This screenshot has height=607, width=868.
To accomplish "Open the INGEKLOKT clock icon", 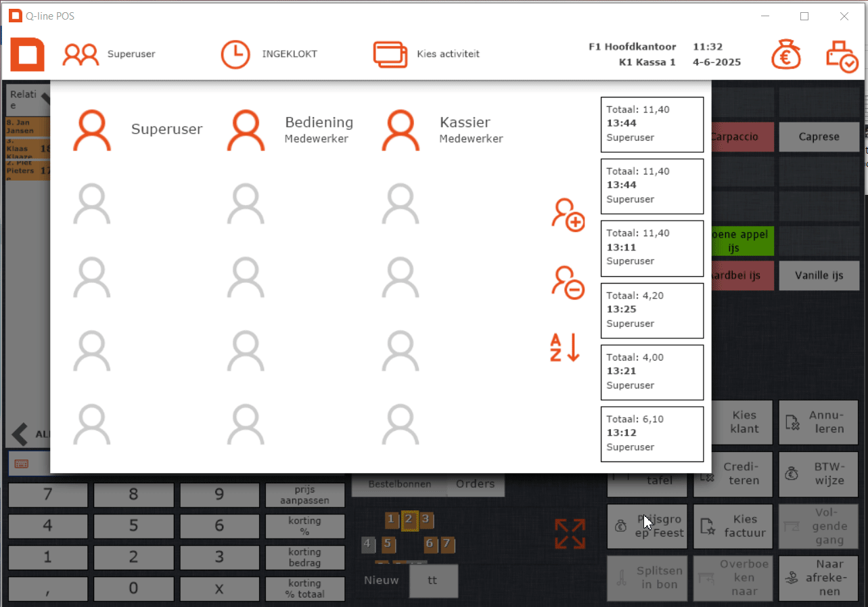I will (235, 54).
